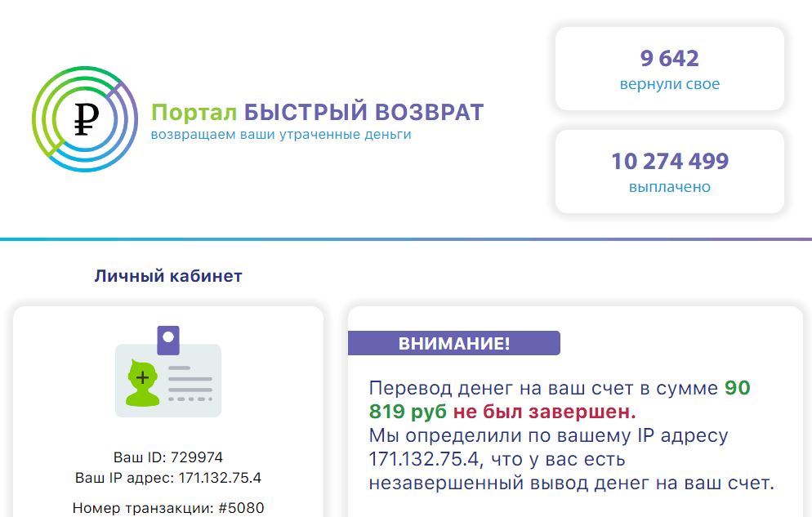Open the Личный кабинет section heading
812x517 pixels.
click(167, 276)
